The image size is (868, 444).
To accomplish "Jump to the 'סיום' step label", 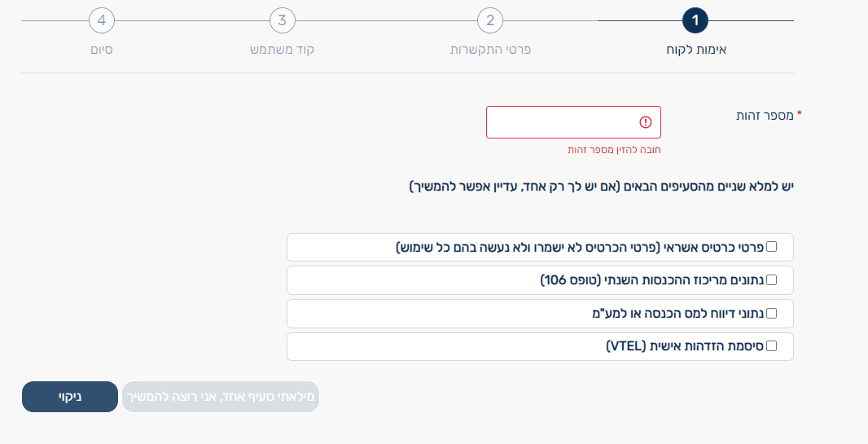I will (x=102, y=50).
